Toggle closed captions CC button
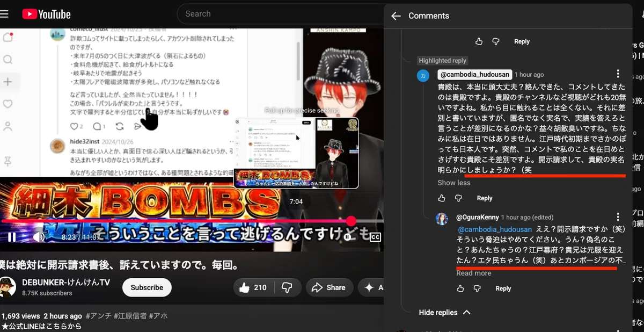 click(375, 237)
